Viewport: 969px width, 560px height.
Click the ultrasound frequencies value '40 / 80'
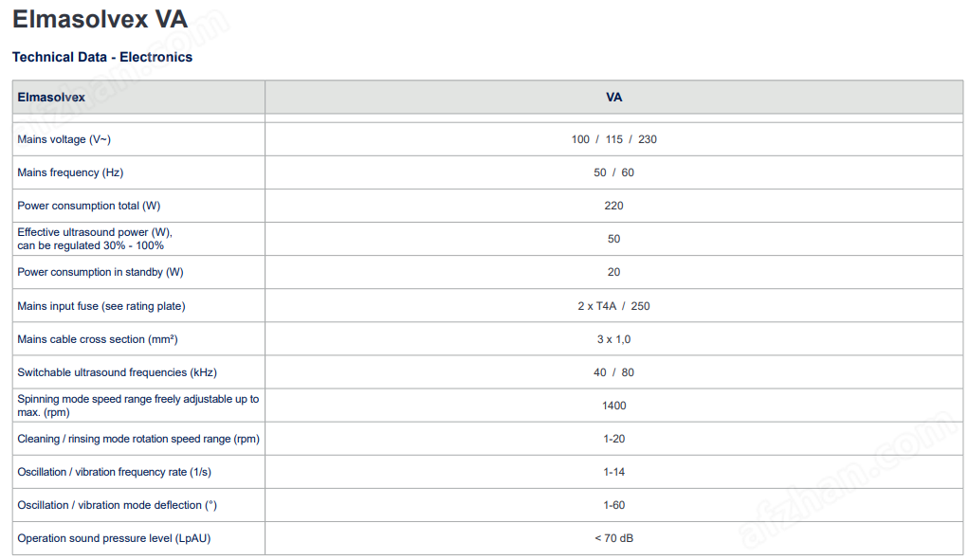click(613, 373)
